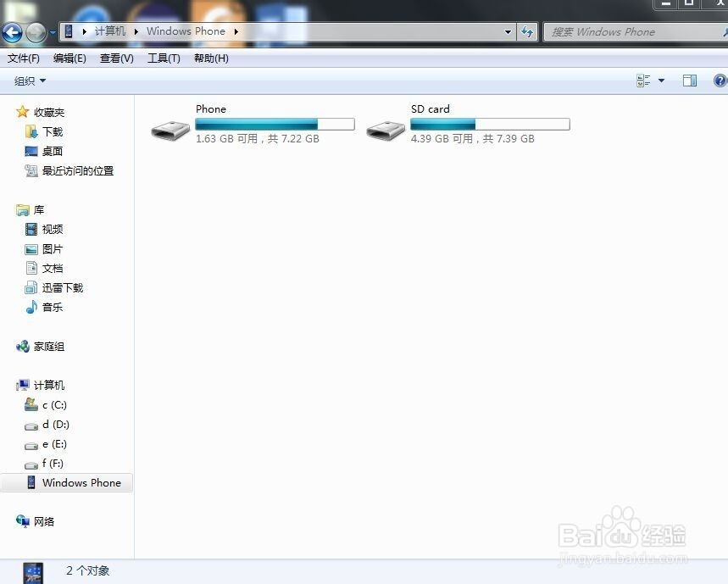Click the SD card usage bar
Image resolution: width=728 pixels, height=584 pixels.
[490, 124]
